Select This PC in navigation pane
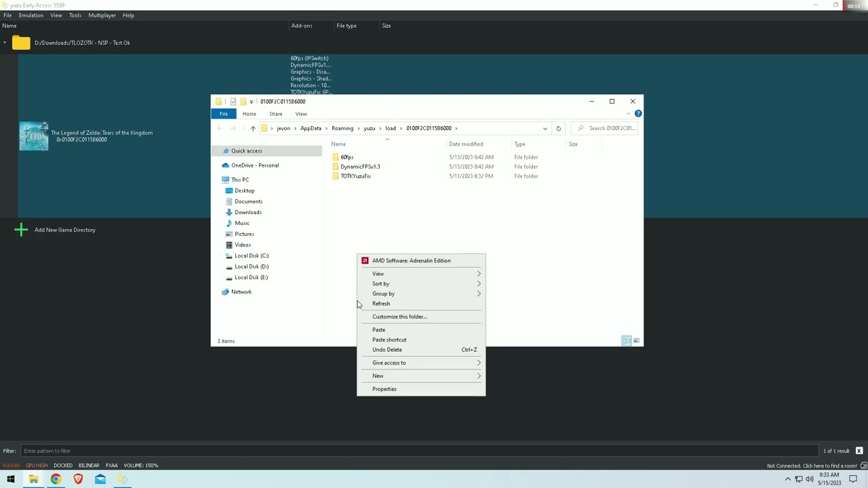The width and height of the screenshot is (868, 488). click(240, 180)
